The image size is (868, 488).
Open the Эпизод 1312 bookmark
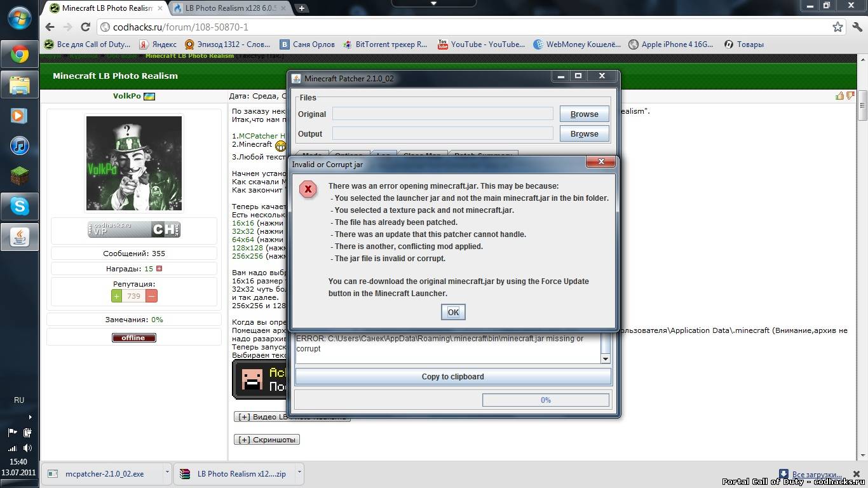[x=227, y=44]
